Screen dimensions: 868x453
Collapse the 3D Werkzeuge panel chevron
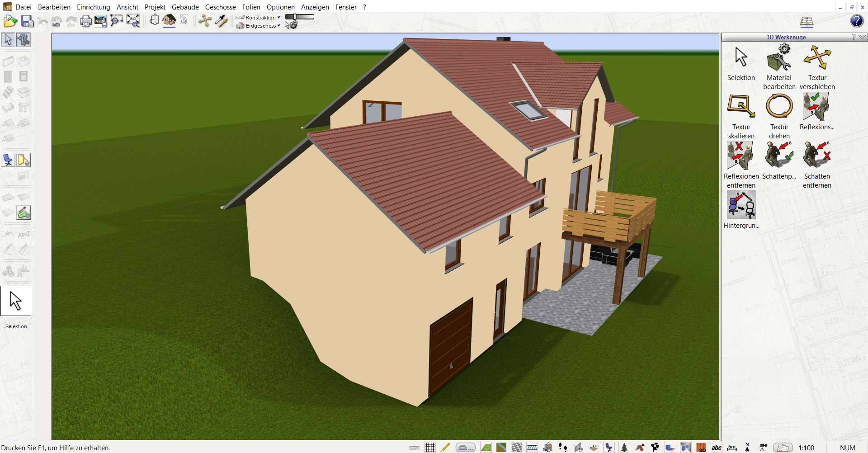[x=862, y=37]
